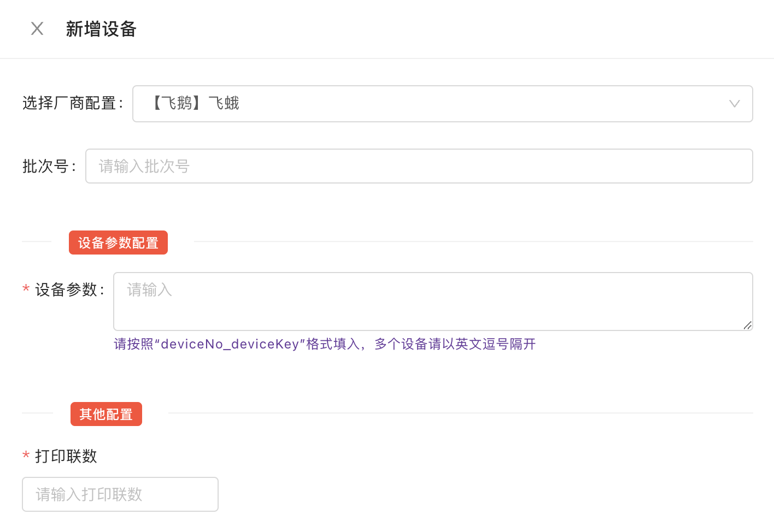Close the 新增设备 dialog with the X icon
Image resolution: width=774 pixels, height=532 pixels.
pos(37,28)
